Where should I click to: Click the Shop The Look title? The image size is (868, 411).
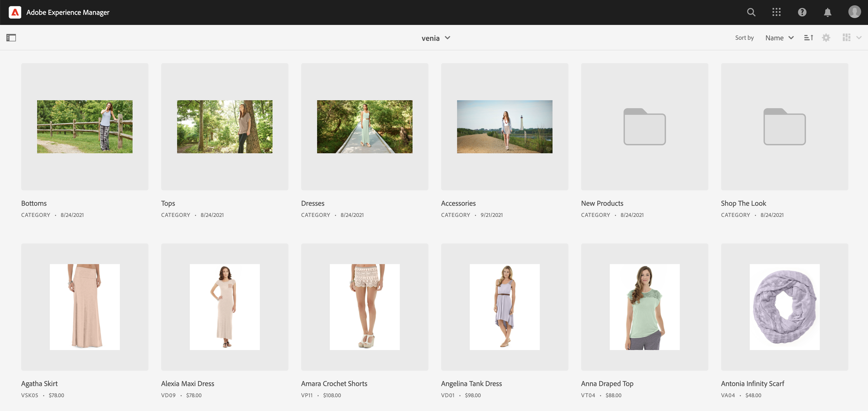tap(743, 203)
